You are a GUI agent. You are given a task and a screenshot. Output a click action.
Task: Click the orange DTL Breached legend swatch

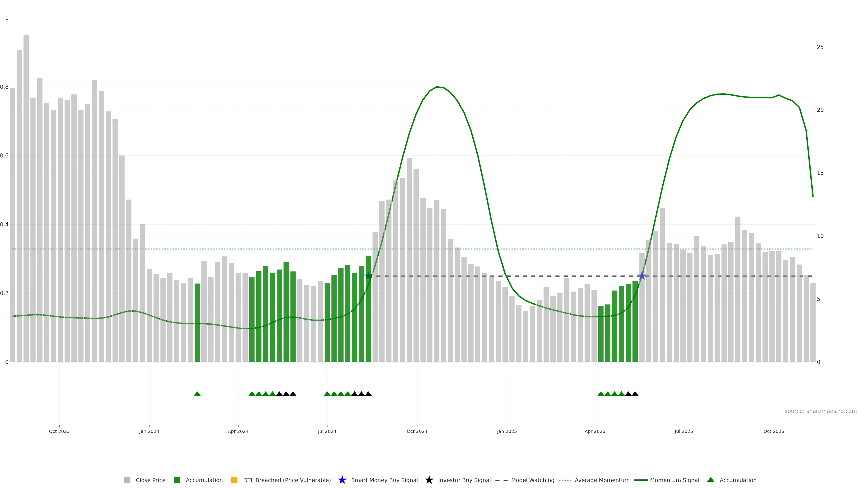click(234, 480)
